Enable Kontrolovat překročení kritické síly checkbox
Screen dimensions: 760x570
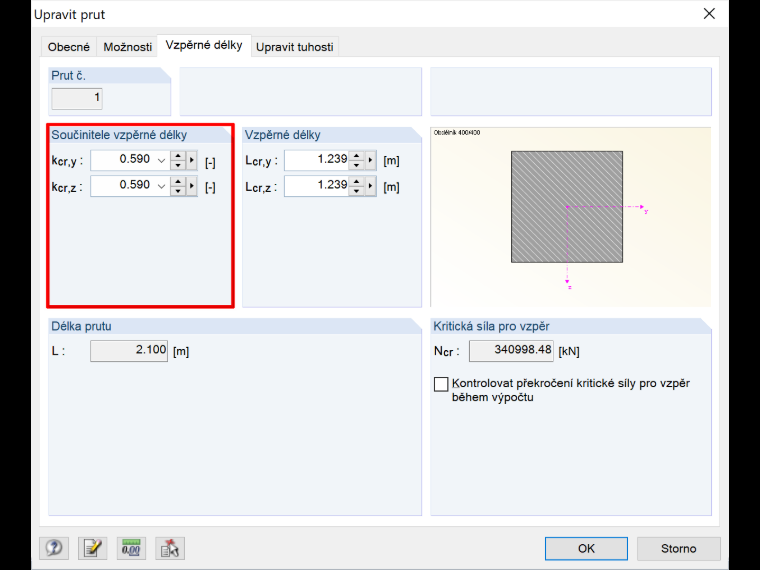pos(441,384)
